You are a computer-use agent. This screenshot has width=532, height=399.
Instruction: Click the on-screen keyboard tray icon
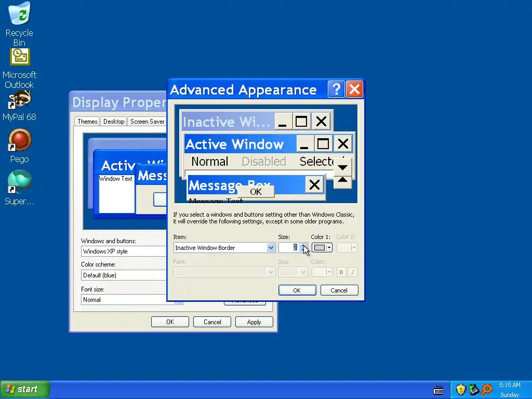tap(438, 390)
